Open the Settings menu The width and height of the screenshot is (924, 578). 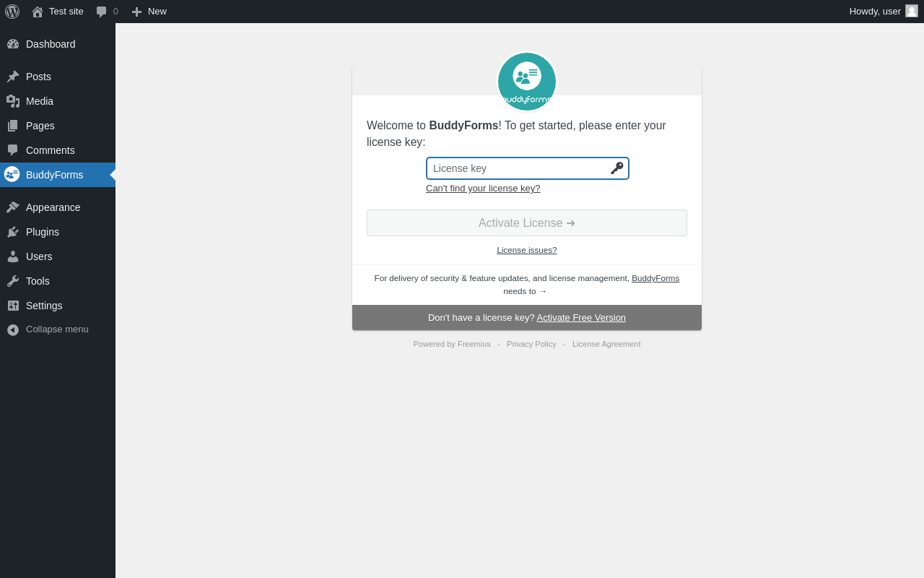pos(58,306)
